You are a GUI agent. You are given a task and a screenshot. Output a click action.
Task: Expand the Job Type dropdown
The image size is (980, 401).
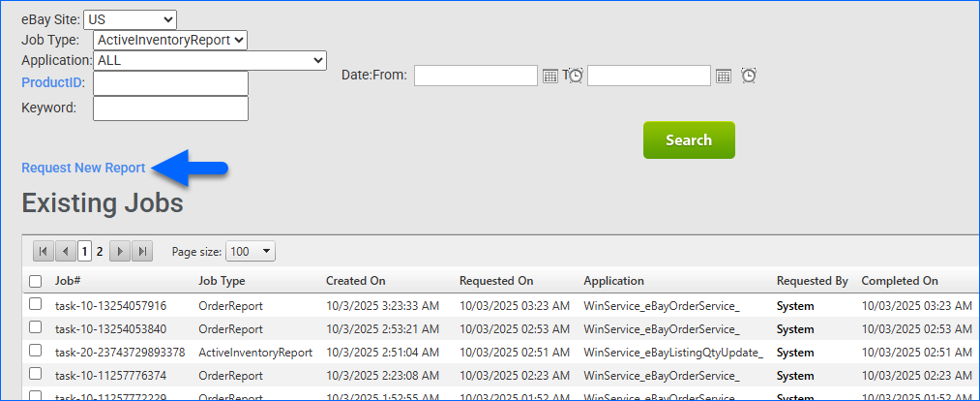(x=170, y=40)
